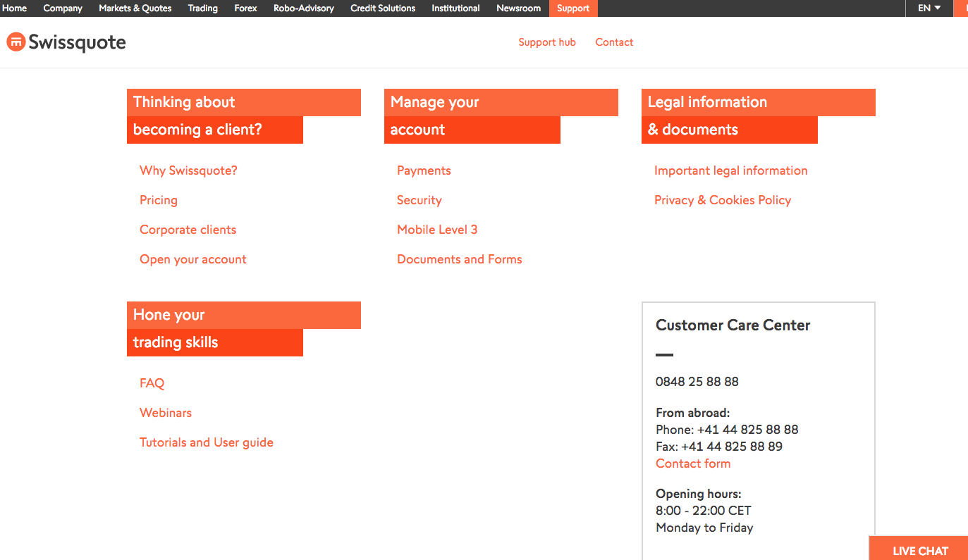Open Corporate clients link

pos(188,230)
